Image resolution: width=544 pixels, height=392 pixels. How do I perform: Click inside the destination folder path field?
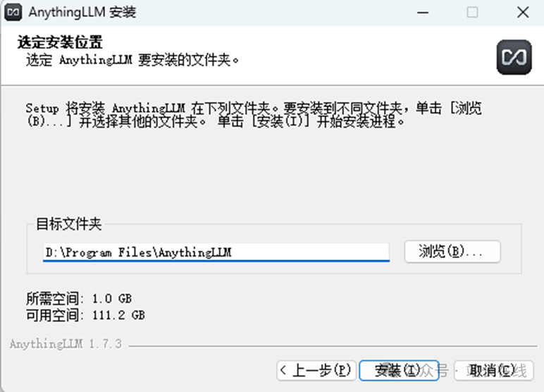[x=216, y=252]
